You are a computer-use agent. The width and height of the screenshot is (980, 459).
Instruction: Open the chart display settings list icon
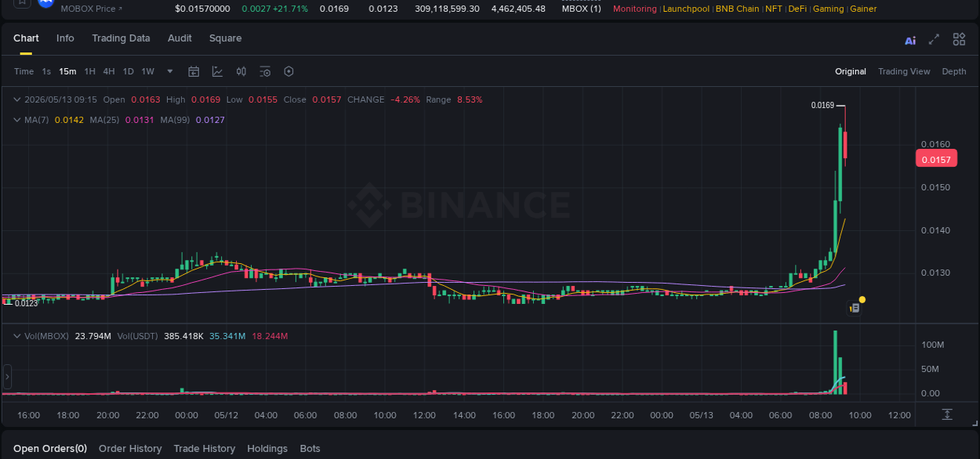265,71
